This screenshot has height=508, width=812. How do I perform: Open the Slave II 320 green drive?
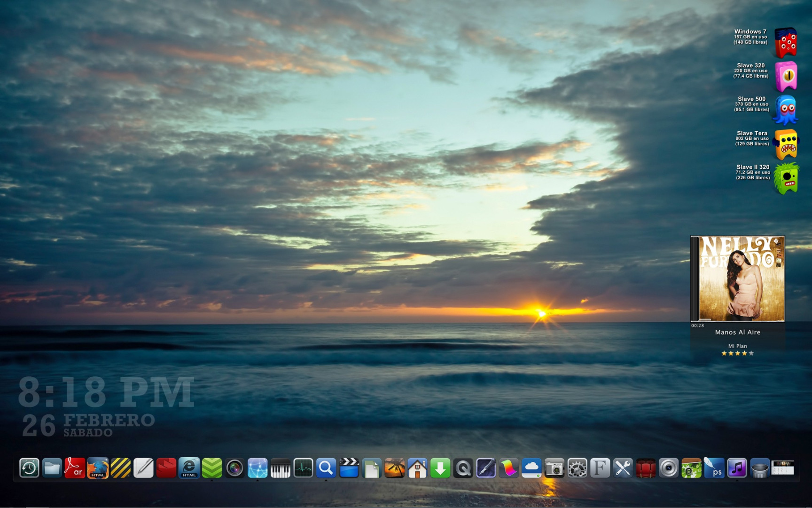pos(786,178)
